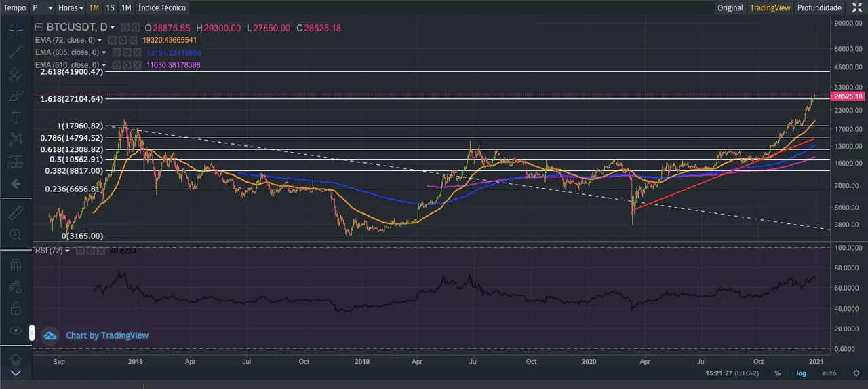Click the blue EMA value 13151.22418856
The height and width of the screenshot is (389, 868).
click(x=174, y=52)
